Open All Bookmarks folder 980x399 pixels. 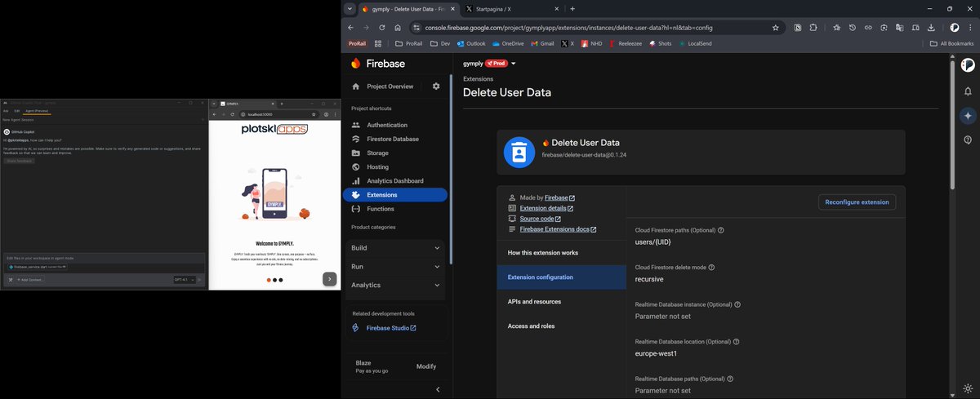951,43
